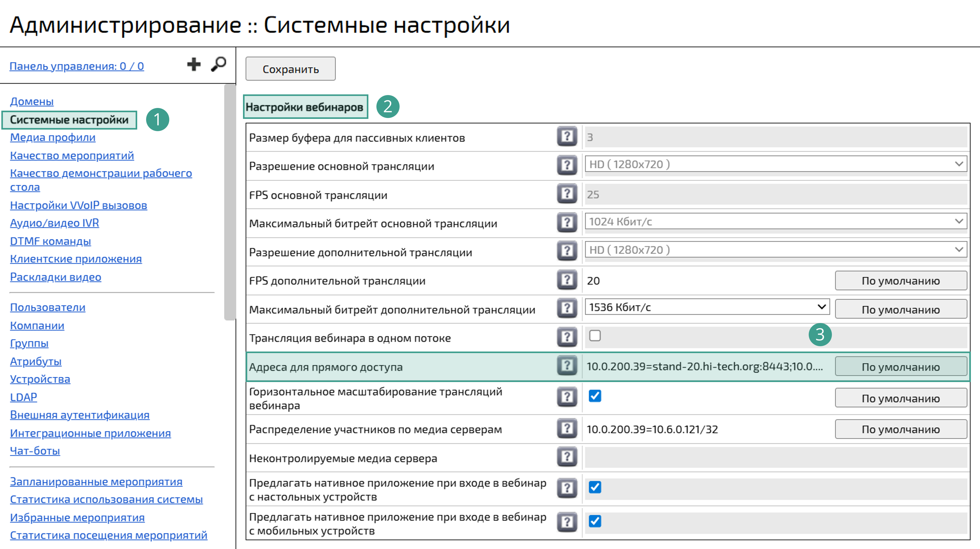
Task: Enable Трансляция вебинара в одном потоке checkbox
Action: [595, 336]
